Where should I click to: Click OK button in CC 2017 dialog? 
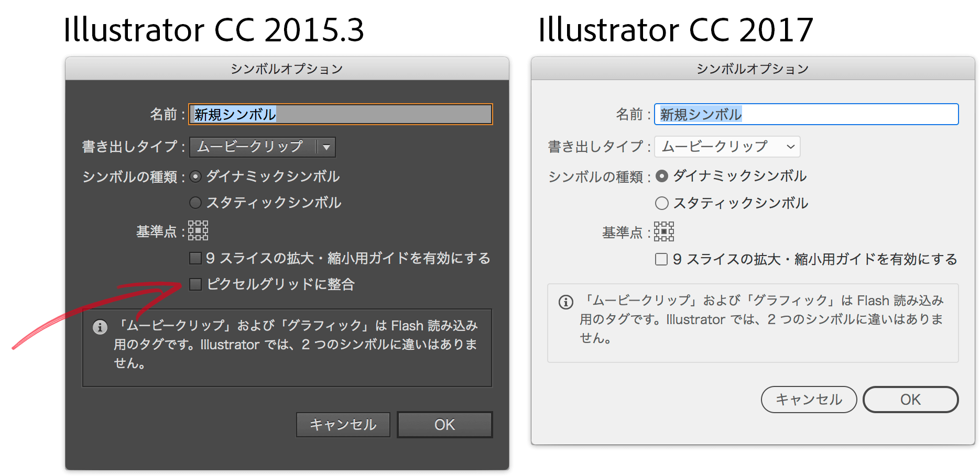911,400
